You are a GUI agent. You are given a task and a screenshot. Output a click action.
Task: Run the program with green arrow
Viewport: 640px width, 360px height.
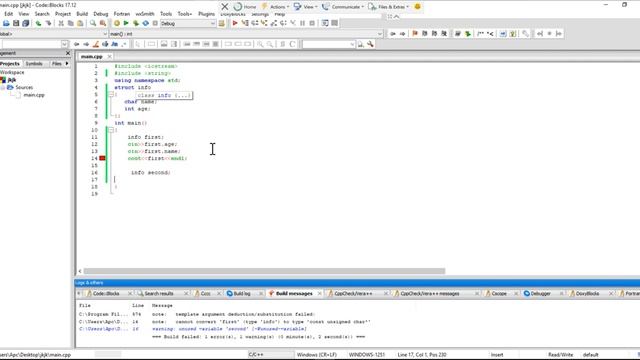126,23
